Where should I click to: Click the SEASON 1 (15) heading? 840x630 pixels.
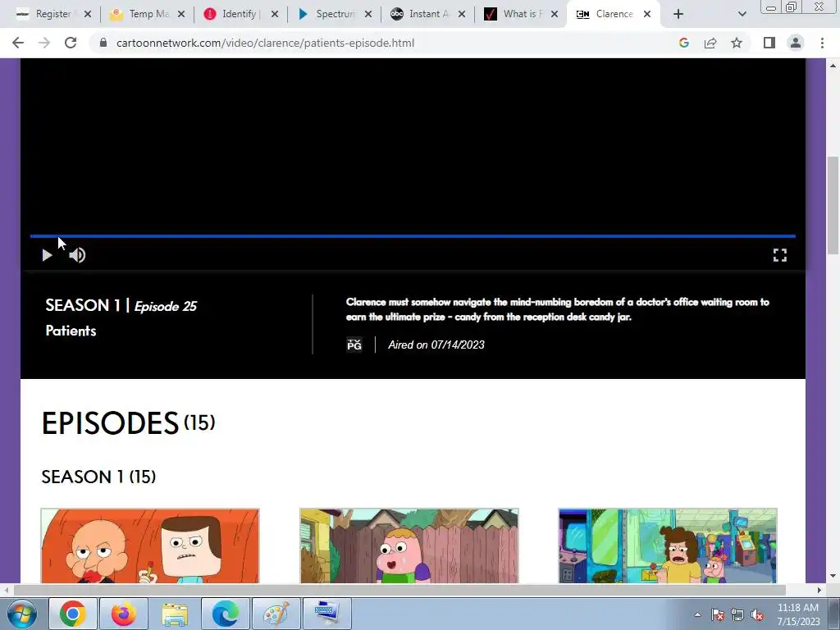coord(98,477)
